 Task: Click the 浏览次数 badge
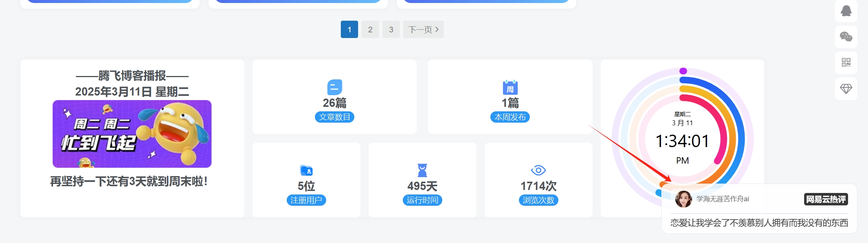538,200
